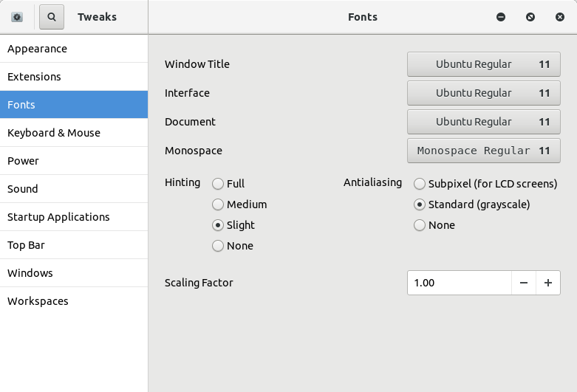Decrease scaling factor with minus button

click(x=523, y=283)
